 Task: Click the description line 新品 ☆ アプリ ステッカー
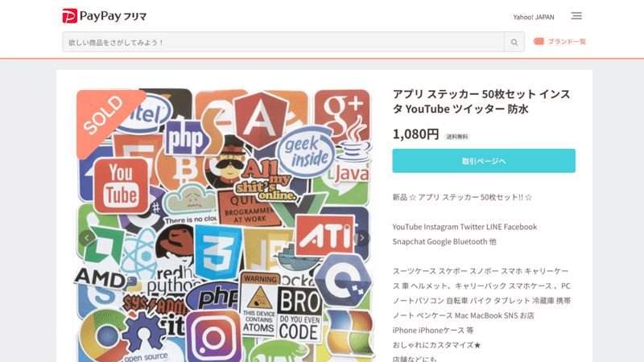click(462, 197)
